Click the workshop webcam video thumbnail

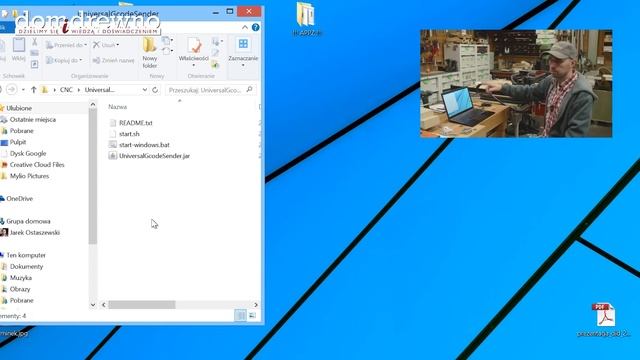click(516, 83)
